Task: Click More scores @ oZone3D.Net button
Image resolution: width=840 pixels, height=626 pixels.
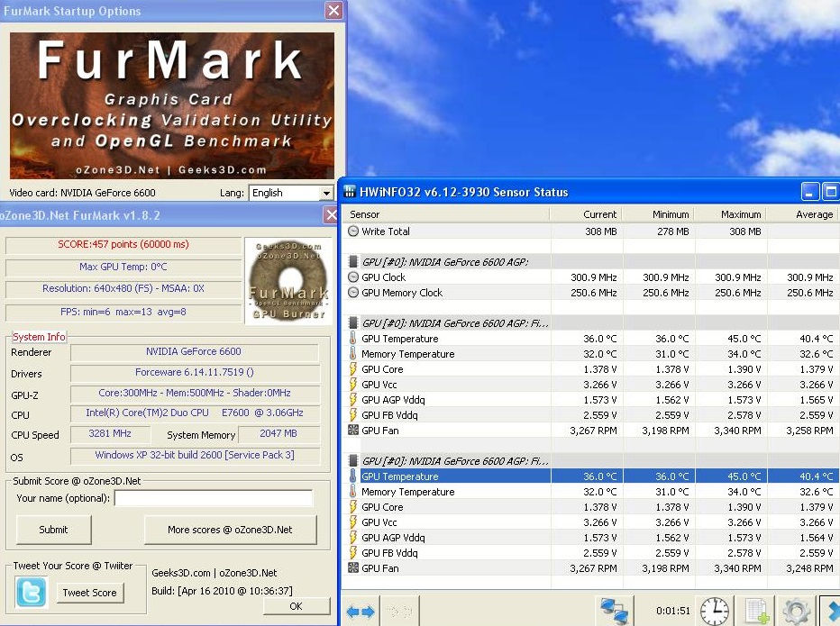Action: [230, 530]
